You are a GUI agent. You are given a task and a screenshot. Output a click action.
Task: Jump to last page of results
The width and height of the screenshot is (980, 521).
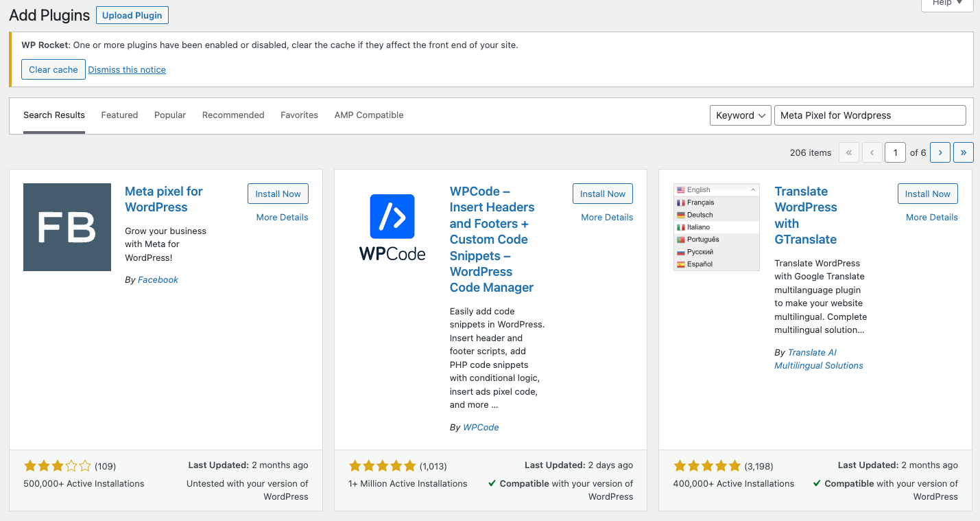[x=963, y=152]
